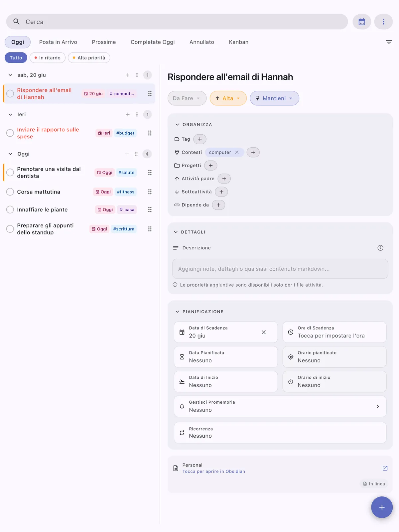Toggle the In ritardo filter chip
Screen dimensions: 399x532
click(x=48, y=58)
